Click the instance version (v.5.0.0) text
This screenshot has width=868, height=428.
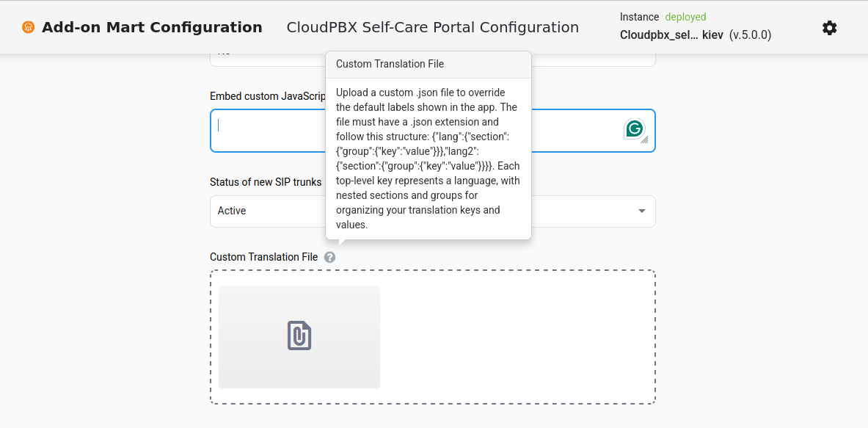pyautogui.click(x=750, y=35)
